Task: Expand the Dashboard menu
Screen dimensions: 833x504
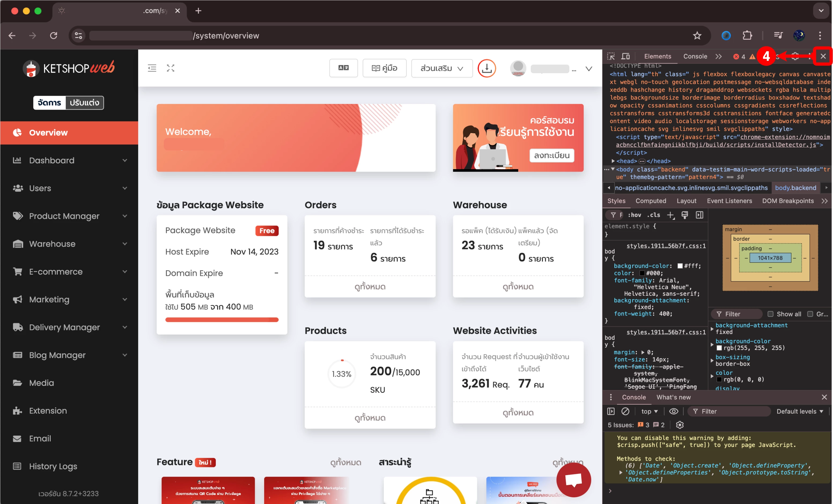Action: (x=69, y=160)
